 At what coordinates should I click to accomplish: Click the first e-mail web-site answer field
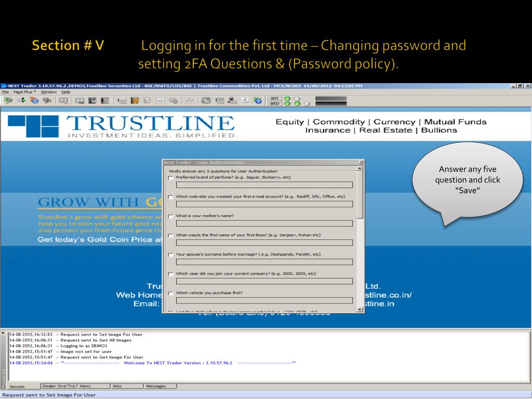coord(264,204)
